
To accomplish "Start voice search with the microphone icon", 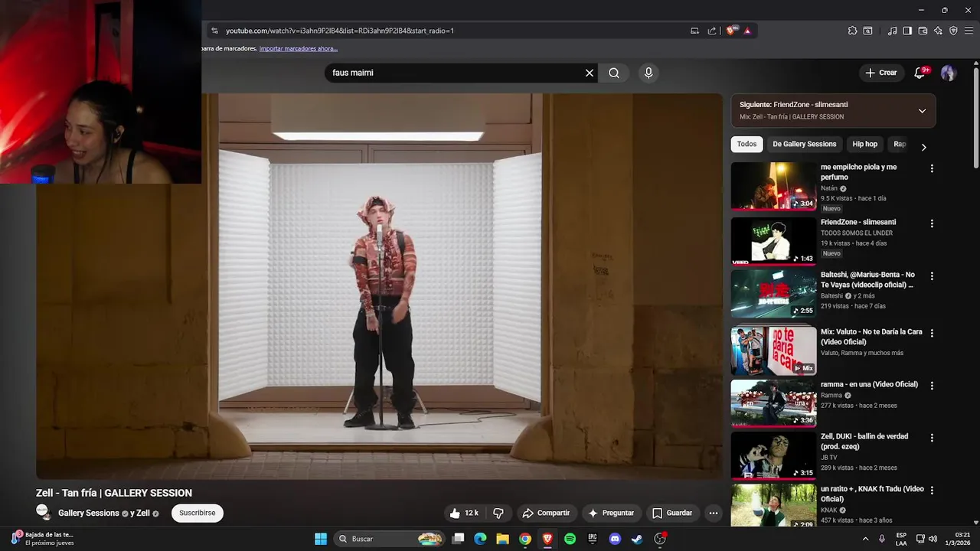I will (x=648, y=73).
